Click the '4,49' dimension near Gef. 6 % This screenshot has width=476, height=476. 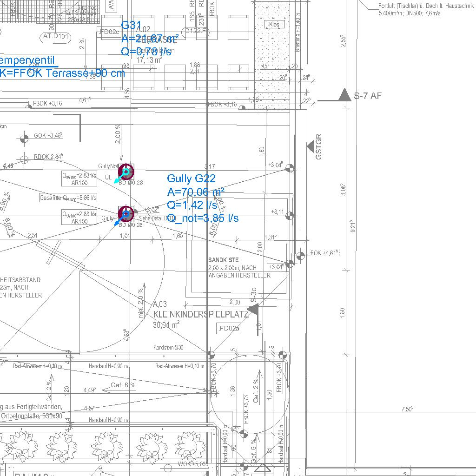pos(90,390)
